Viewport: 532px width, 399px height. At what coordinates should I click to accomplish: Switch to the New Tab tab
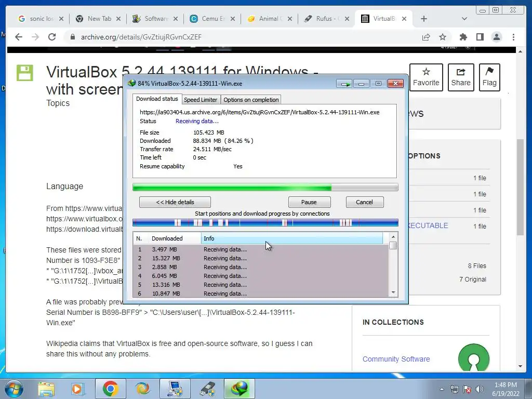pyautogui.click(x=98, y=19)
